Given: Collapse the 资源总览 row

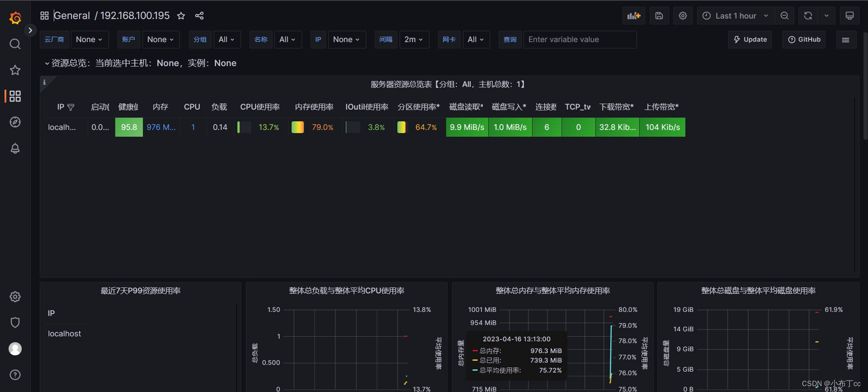Looking at the screenshot, I should coord(141,63).
